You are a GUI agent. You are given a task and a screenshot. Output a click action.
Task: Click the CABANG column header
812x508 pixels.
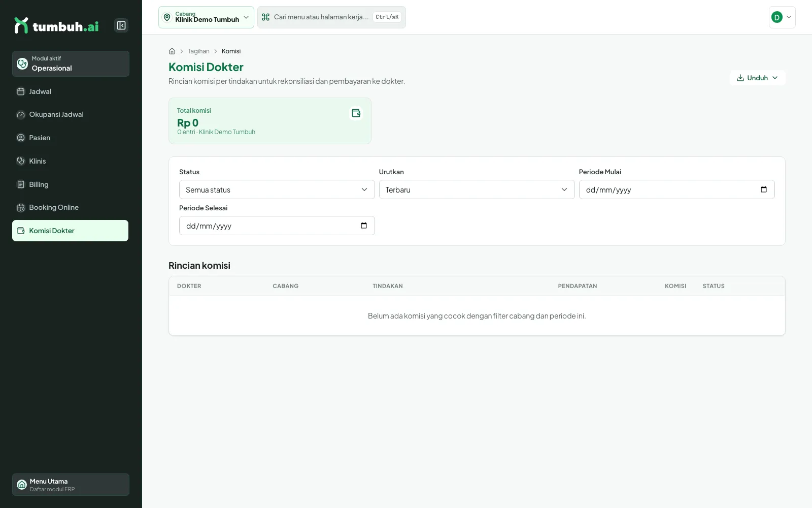[x=286, y=286]
